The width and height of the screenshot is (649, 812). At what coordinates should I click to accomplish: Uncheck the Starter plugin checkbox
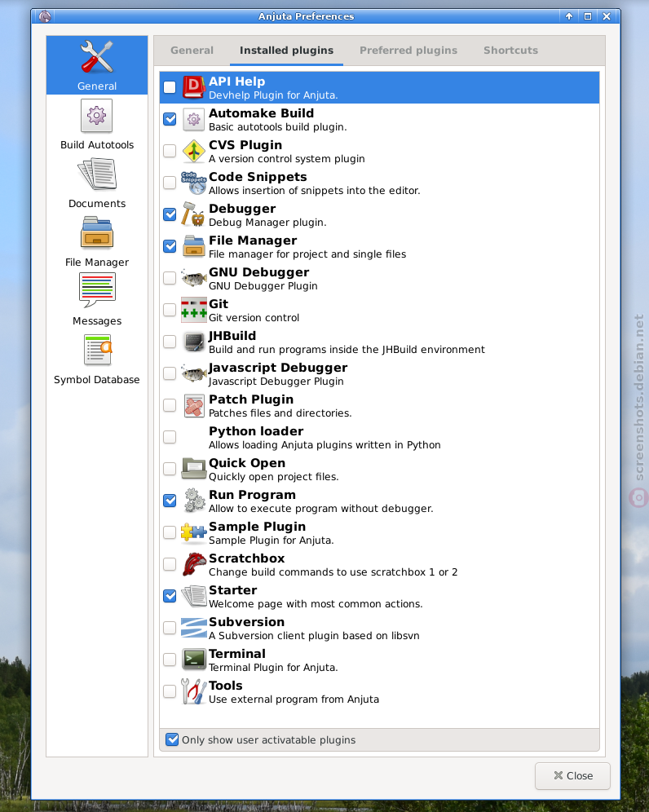tap(170, 596)
